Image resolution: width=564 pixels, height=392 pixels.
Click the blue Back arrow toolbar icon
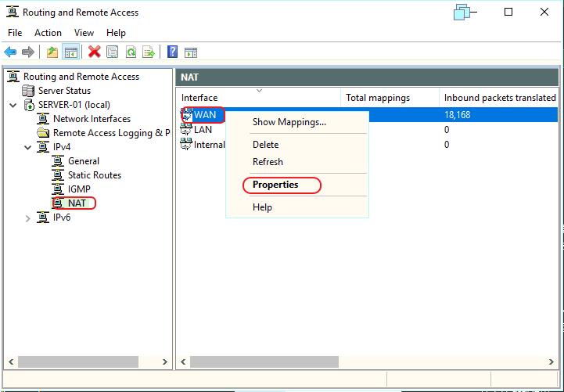(10, 52)
